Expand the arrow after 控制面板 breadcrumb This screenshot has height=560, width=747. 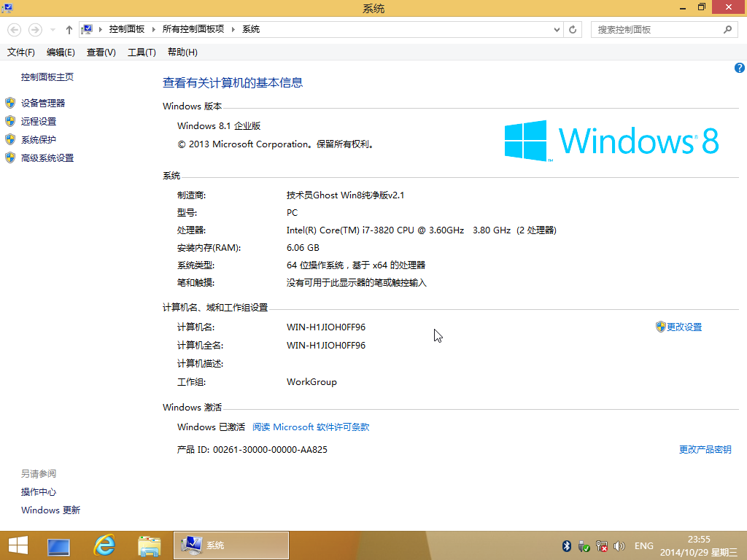pyautogui.click(x=153, y=29)
